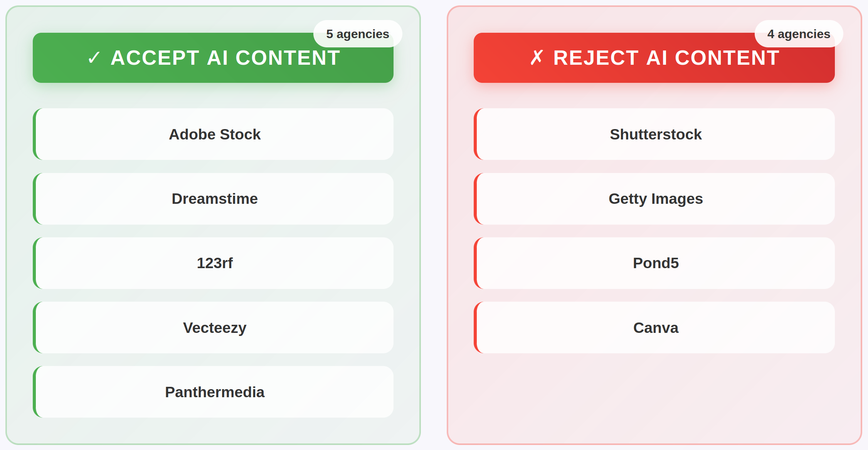Click empty space below Panthermedia in green panel

tap(213, 431)
